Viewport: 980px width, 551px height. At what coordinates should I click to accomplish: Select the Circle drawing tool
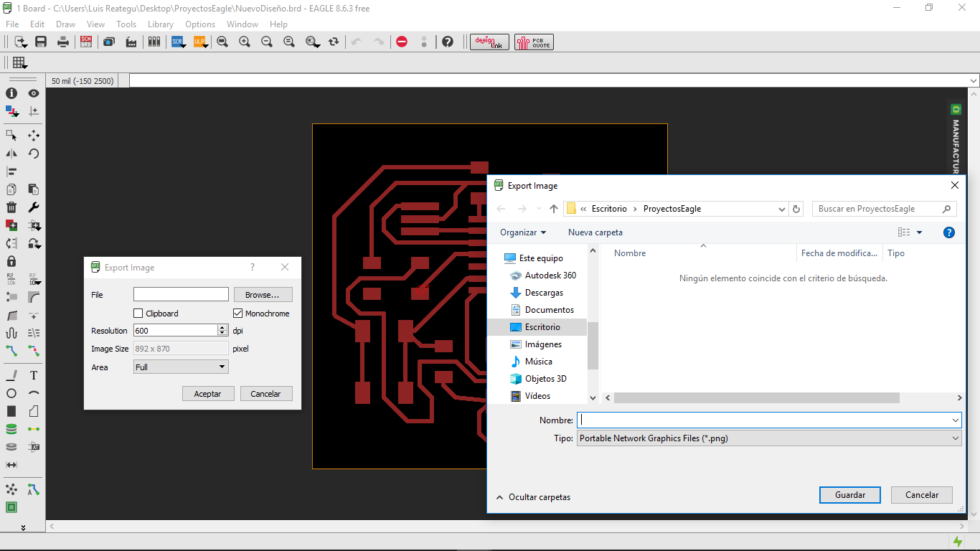11,393
